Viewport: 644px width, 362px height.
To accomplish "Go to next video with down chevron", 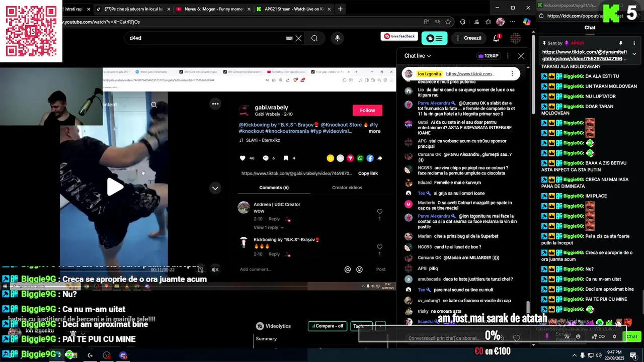I will [x=215, y=188].
